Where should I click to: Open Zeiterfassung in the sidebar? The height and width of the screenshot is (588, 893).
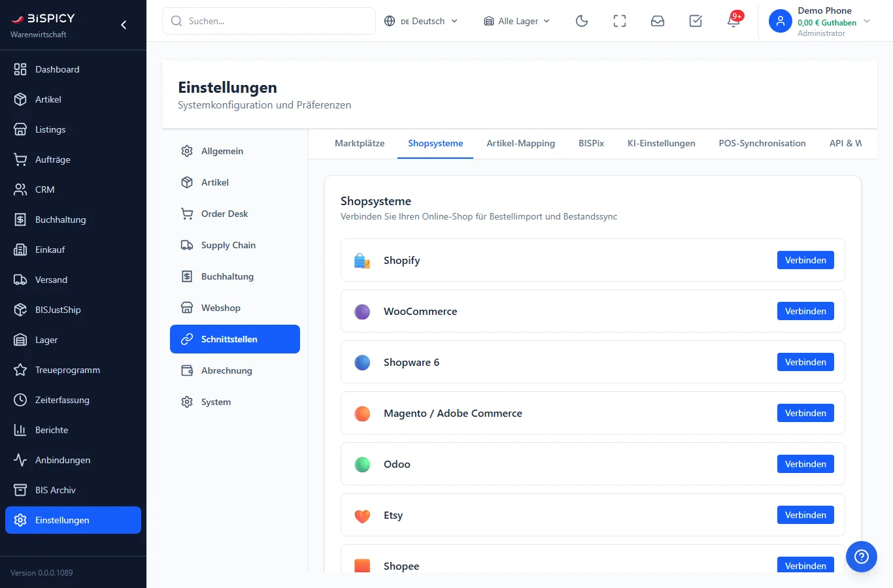[73, 400]
